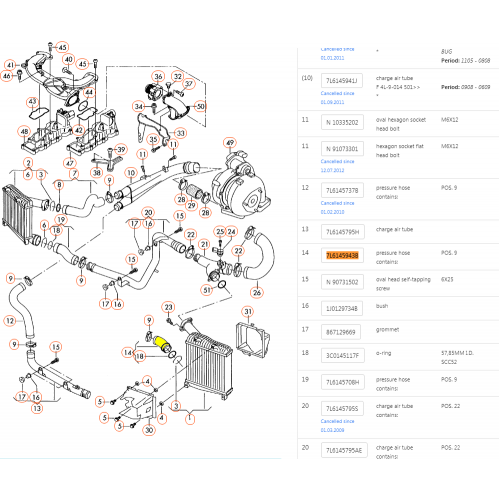Screen dimensions: 500x500
Task: Open part number 7L6145708H
Action: tap(343, 382)
